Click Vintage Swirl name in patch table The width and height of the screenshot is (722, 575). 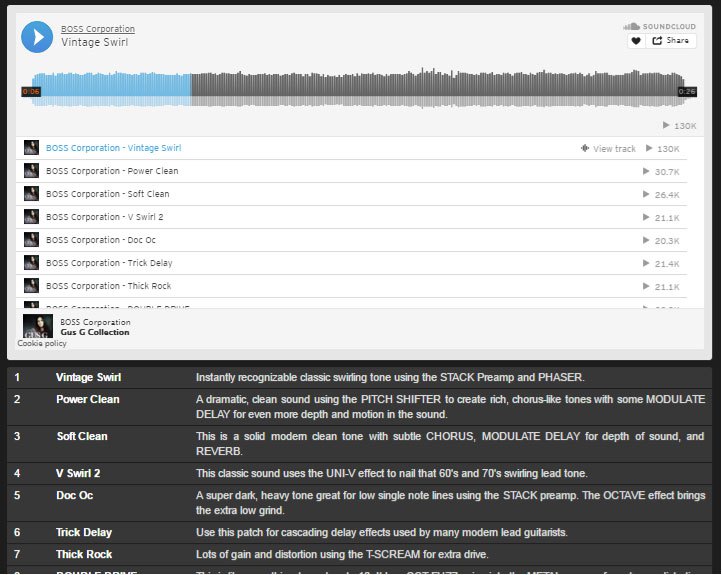point(88,378)
